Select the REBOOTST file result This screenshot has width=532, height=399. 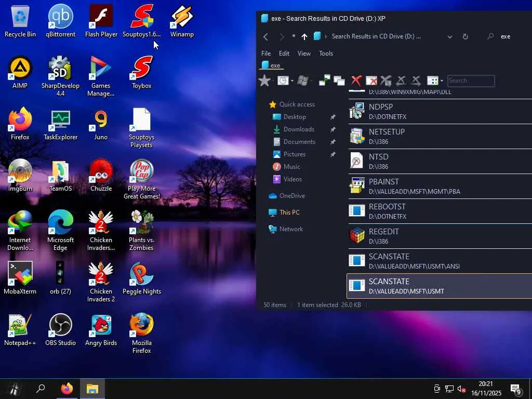click(x=440, y=211)
